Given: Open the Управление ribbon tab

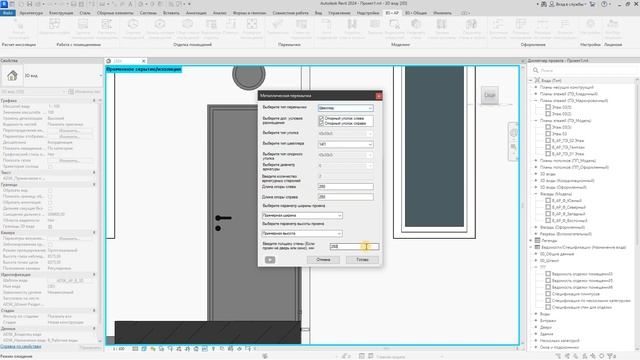Looking at the screenshot, I should (339, 13).
